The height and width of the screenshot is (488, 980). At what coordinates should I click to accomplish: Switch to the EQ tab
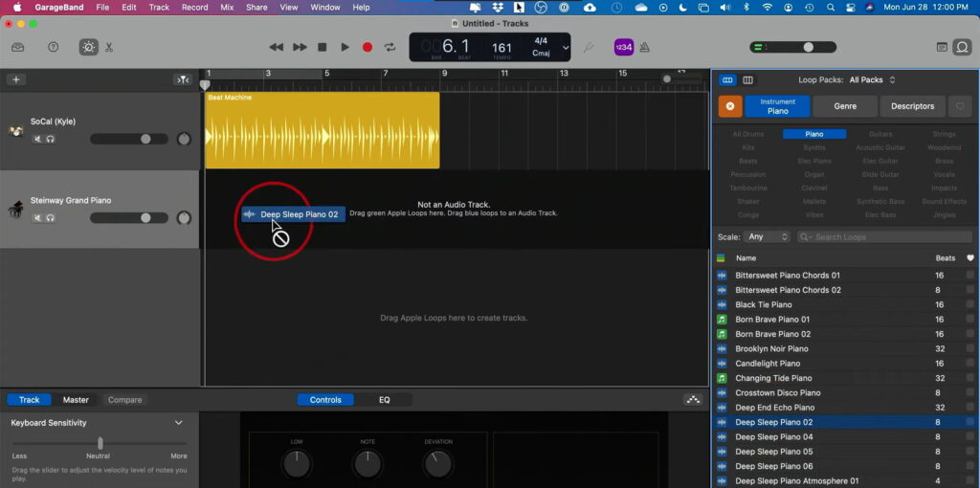[385, 400]
